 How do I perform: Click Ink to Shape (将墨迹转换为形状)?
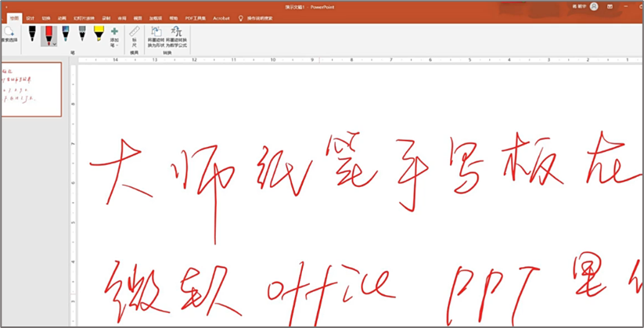[156, 37]
